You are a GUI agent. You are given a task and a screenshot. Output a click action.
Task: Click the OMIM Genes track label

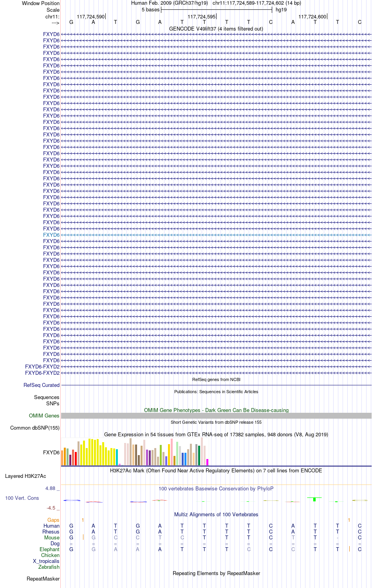pyautogui.click(x=44, y=416)
